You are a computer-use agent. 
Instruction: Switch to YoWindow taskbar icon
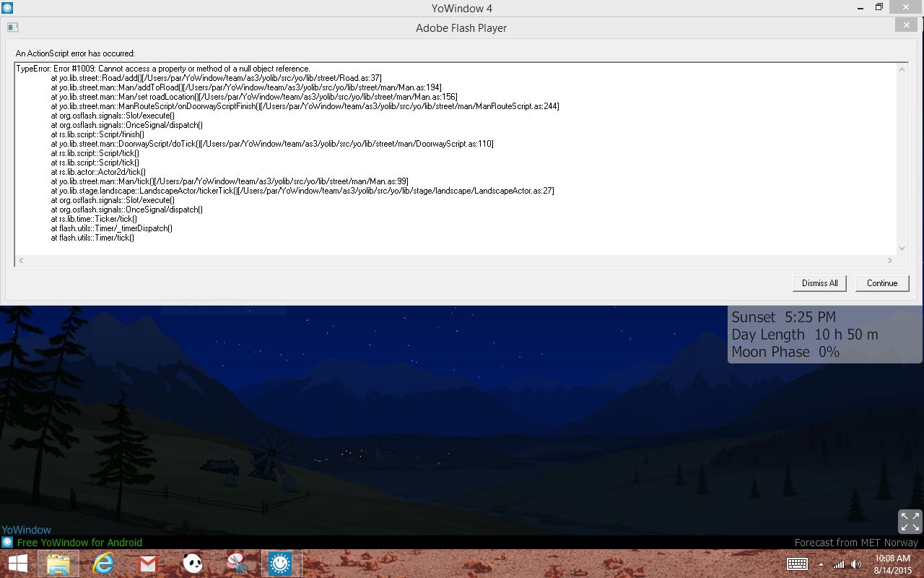(x=280, y=564)
